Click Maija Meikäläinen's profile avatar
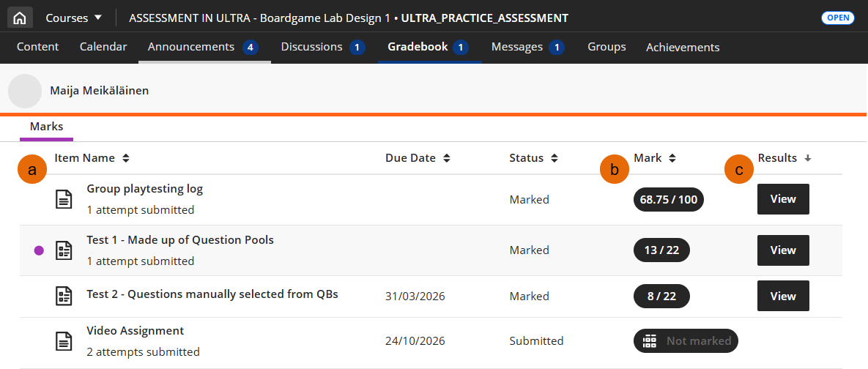The height and width of the screenshot is (369, 868). 25,92
